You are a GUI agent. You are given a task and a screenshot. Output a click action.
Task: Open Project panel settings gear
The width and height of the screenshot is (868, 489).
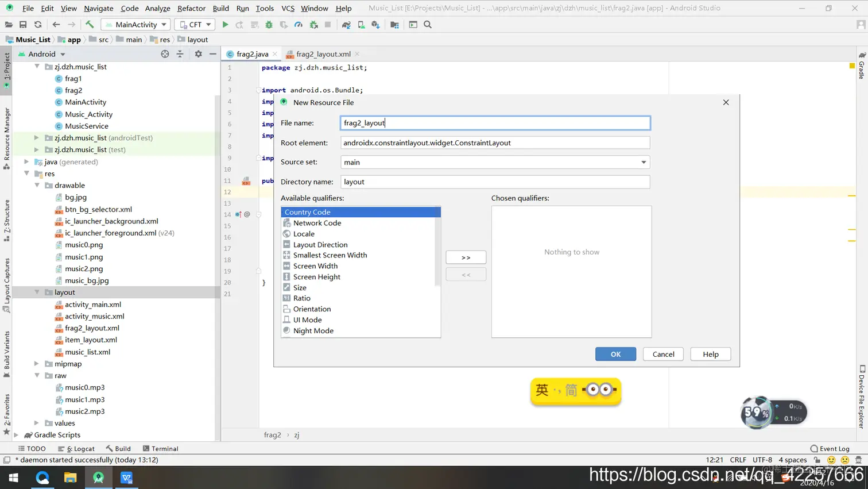[198, 54]
